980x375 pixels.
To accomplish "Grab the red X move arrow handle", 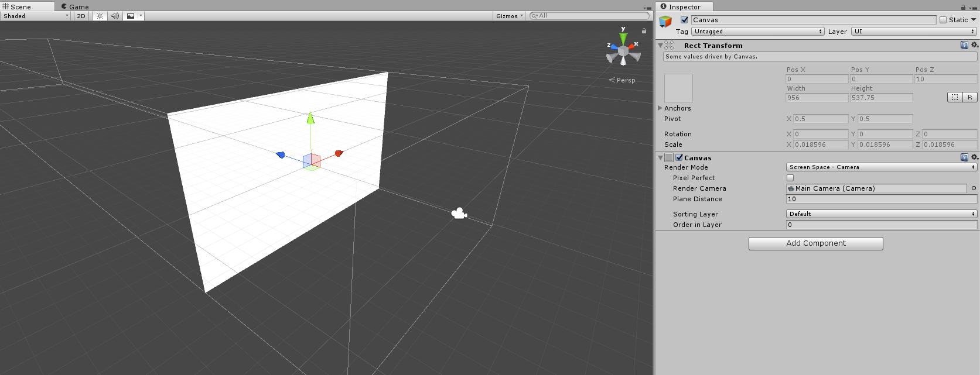I will click(x=339, y=153).
